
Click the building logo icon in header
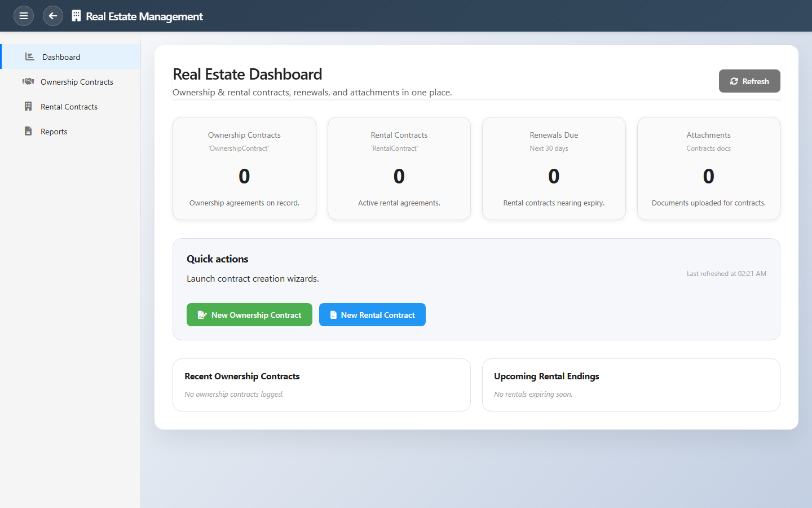click(x=76, y=16)
